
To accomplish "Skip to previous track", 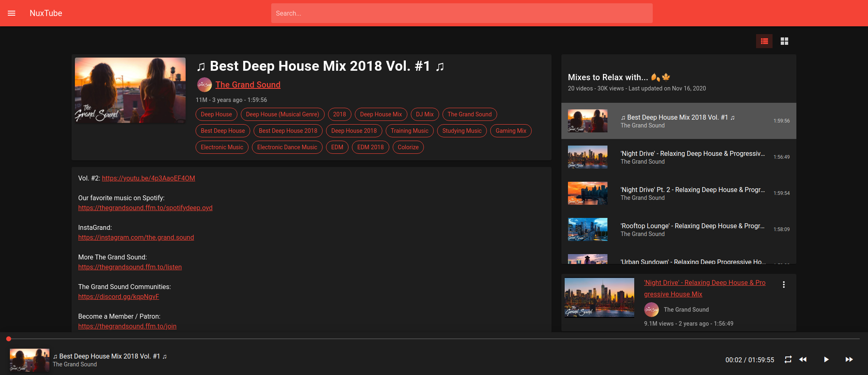I will pos(803,359).
